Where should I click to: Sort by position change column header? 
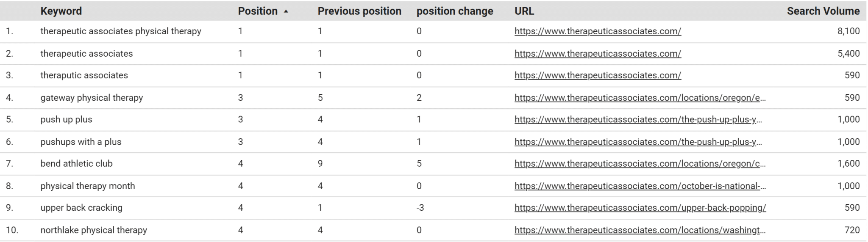[455, 11]
